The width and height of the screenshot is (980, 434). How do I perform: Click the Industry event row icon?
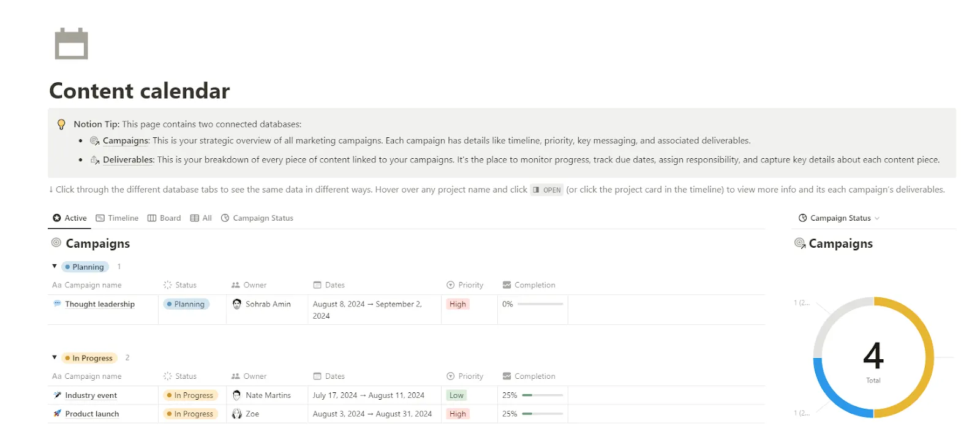(57, 395)
